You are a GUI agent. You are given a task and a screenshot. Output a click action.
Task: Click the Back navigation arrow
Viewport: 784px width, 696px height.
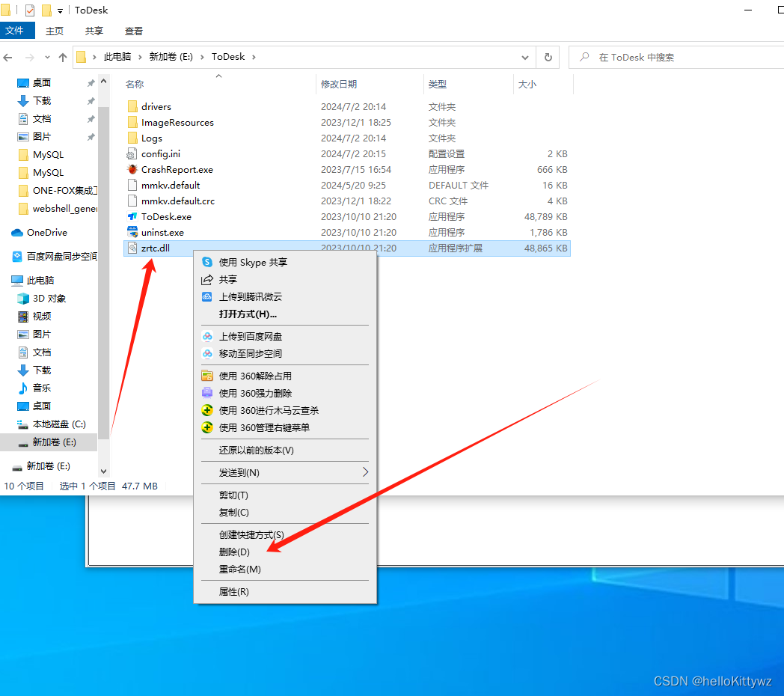[x=8, y=58]
